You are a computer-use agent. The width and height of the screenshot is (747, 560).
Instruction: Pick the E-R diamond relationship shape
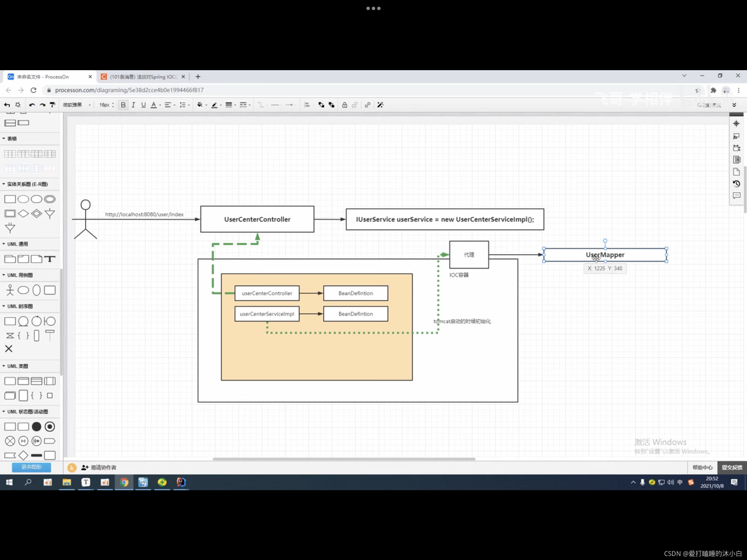(x=23, y=214)
